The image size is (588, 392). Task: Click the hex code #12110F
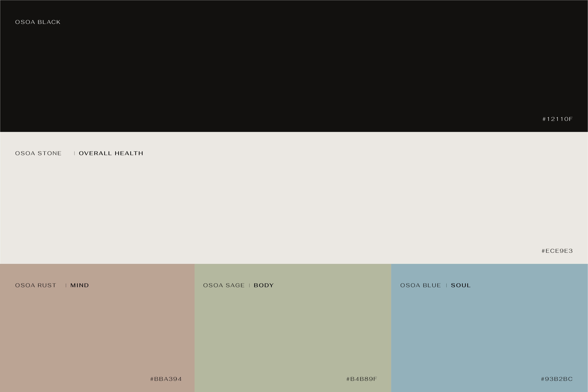point(558,119)
